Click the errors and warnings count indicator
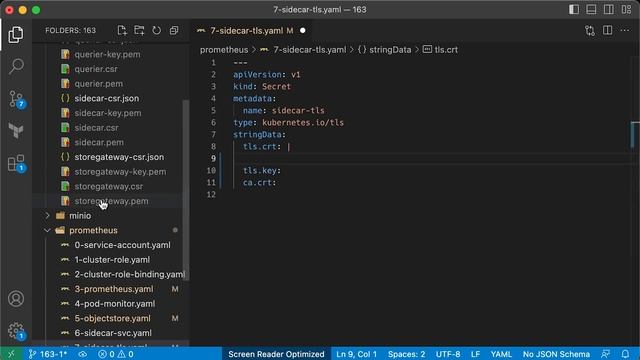Image resolution: width=640 pixels, height=360 pixels. point(116,354)
